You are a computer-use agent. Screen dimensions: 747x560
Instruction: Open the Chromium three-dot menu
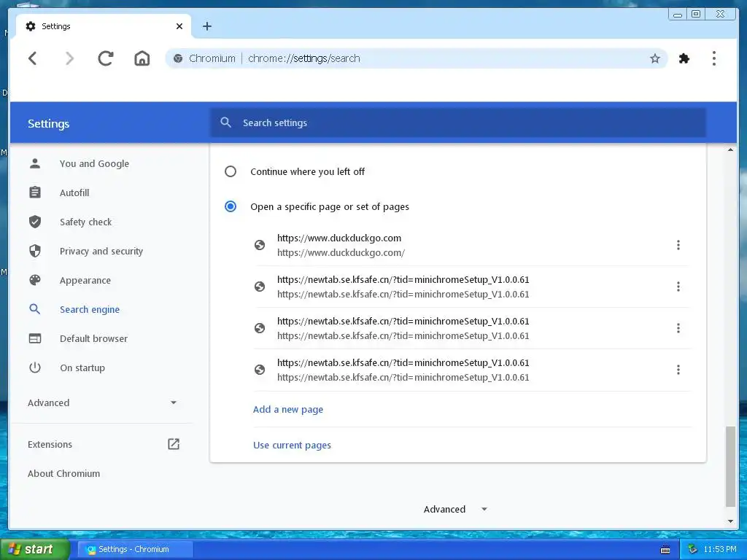pyautogui.click(x=713, y=58)
